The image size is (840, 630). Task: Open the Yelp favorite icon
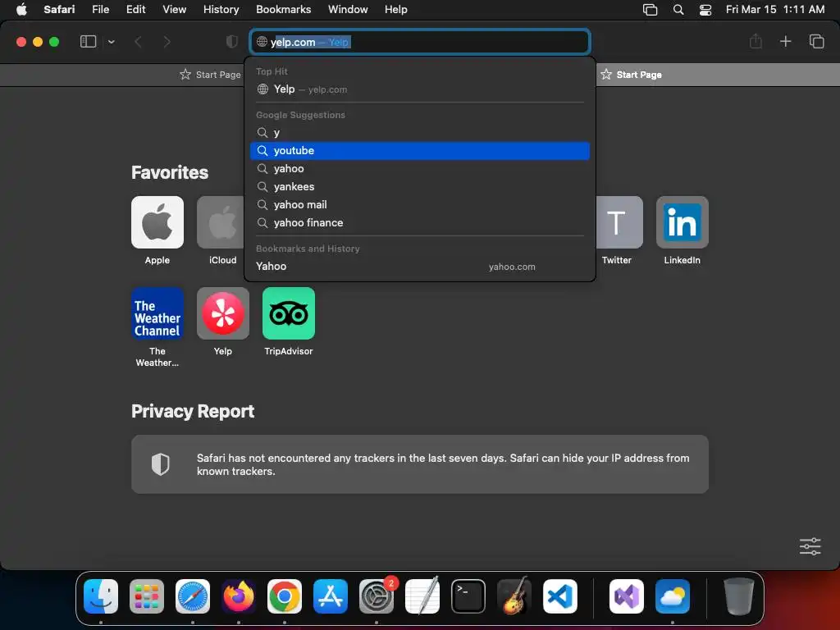[x=223, y=313]
